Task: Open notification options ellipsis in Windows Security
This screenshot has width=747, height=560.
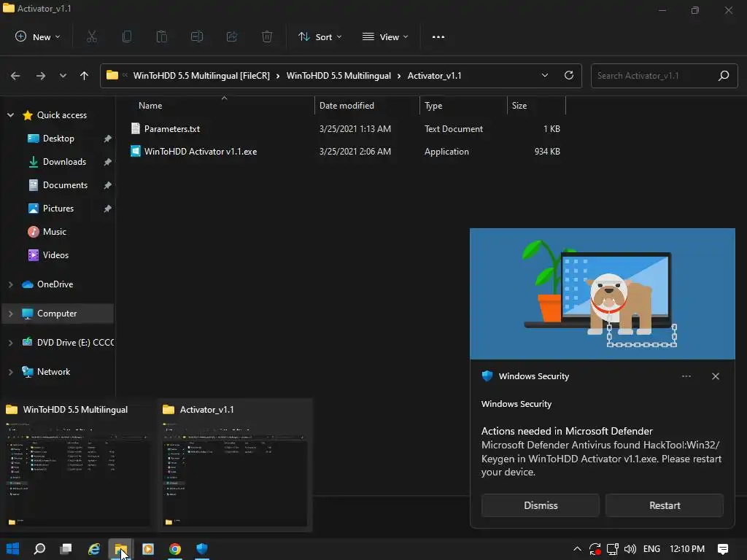Action: click(x=686, y=376)
